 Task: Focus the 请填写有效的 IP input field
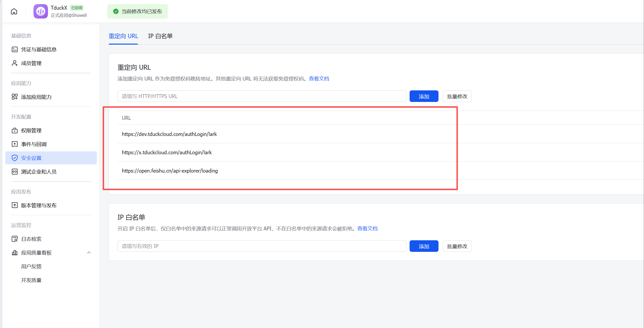coord(262,246)
